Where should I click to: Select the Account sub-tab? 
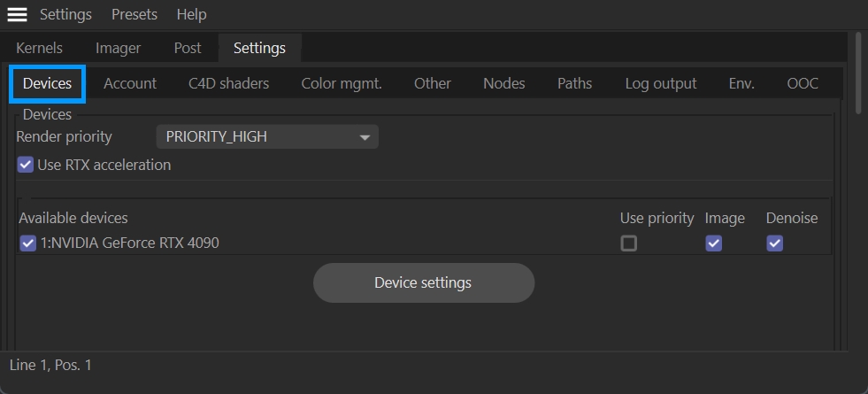pyautogui.click(x=130, y=83)
